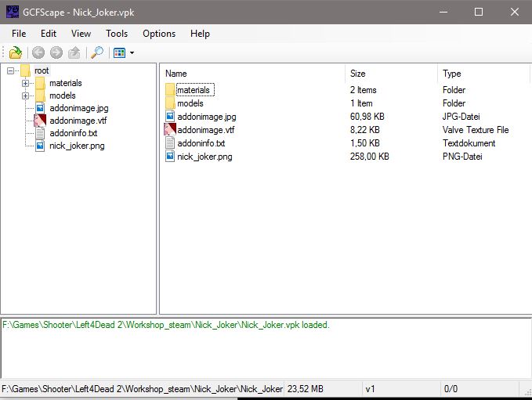This screenshot has width=532, height=400.
Task: Click the Textdokument type cell
Action: [469, 143]
